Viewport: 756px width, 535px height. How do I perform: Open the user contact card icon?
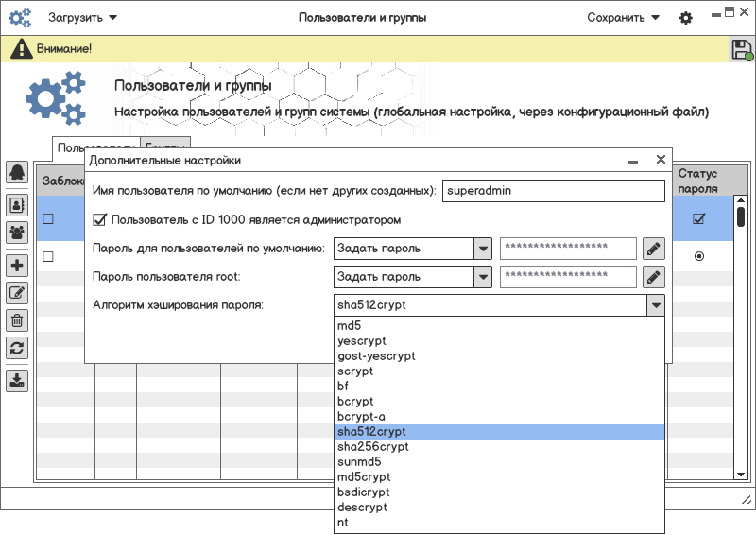(17, 203)
